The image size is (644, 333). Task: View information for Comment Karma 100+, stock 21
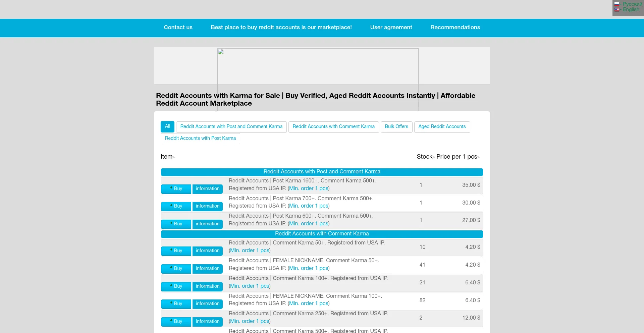208,286
